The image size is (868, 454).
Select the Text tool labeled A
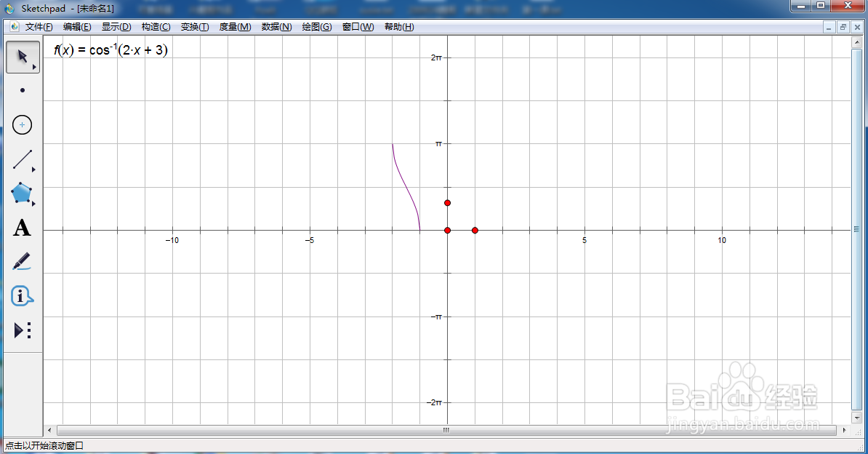(22, 228)
